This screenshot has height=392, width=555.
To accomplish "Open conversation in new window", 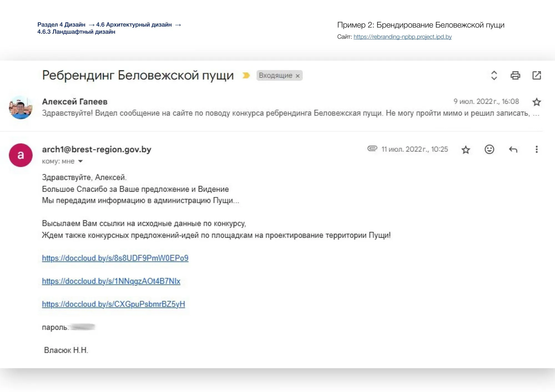I will [537, 75].
